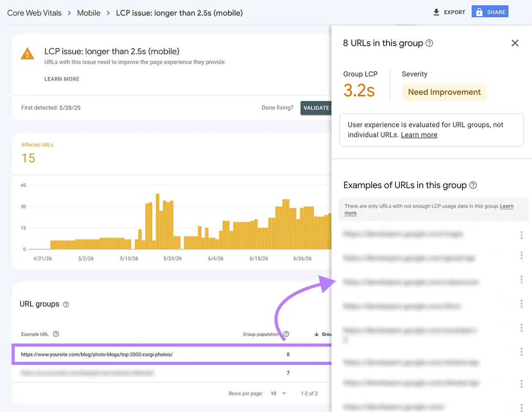Select the top-2000-corgi-photos URL row

[172, 354]
